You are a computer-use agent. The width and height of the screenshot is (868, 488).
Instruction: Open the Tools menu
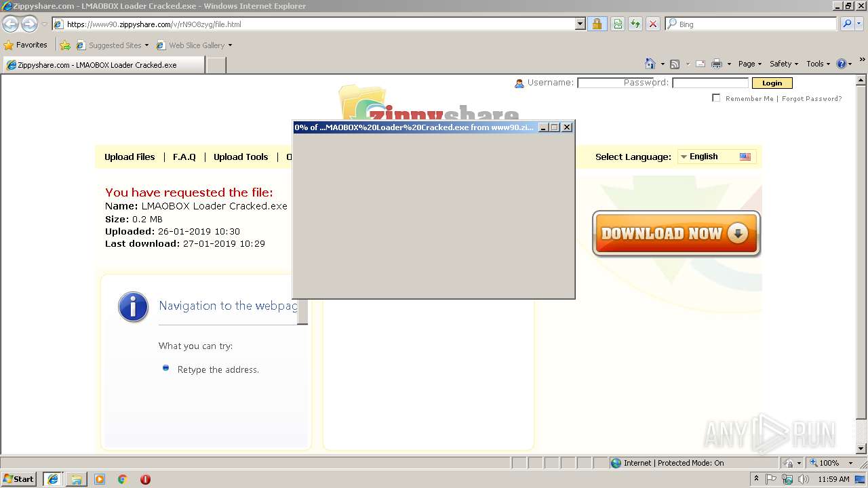pyautogui.click(x=818, y=64)
